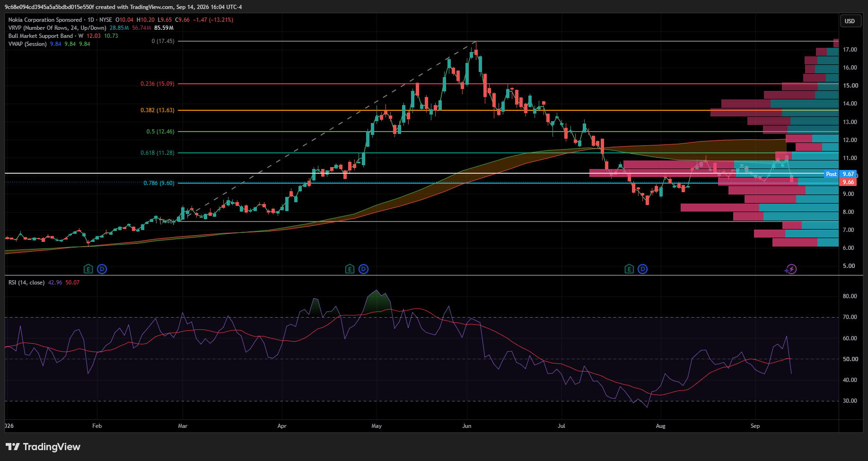
Task: Click the support band value 12.03
Action: [94, 36]
